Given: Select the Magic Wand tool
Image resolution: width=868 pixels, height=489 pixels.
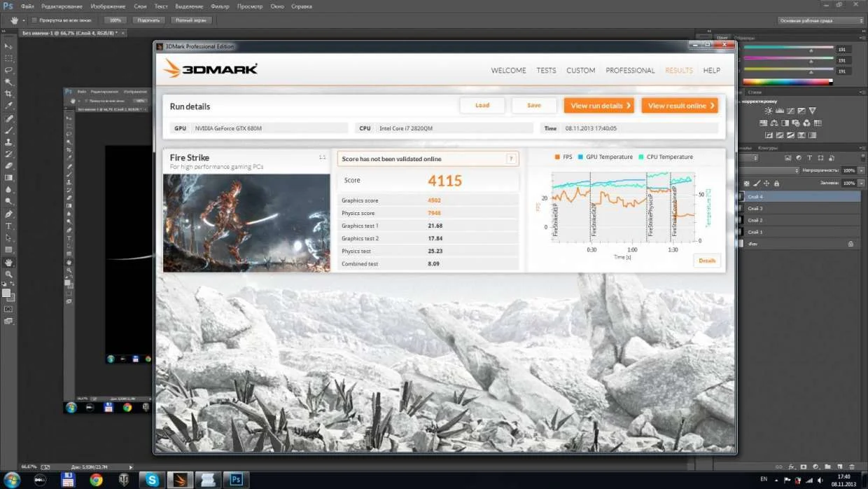Looking at the screenshot, I should (x=8, y=81).
